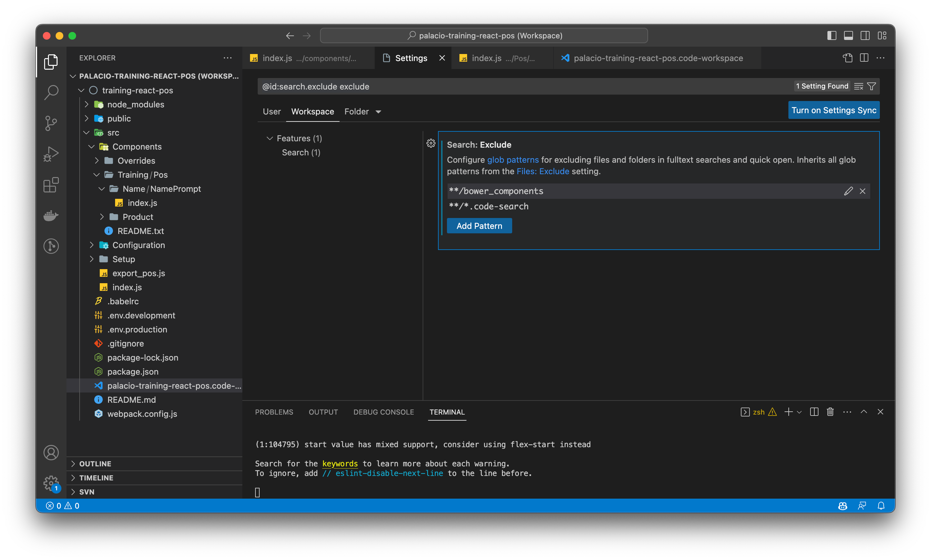Close the Settings tab
931x560 pixels.
click(442, 58)
